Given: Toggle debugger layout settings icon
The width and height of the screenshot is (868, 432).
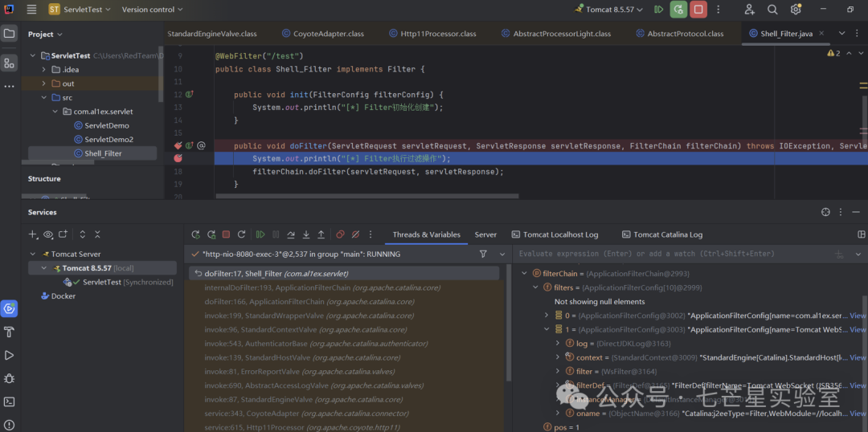Looking at the screenshot, I should coord(861,234).
